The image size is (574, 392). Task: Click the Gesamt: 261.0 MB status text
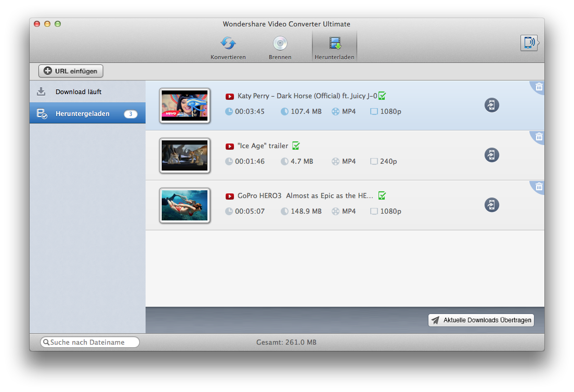click(x=286, y=342)
